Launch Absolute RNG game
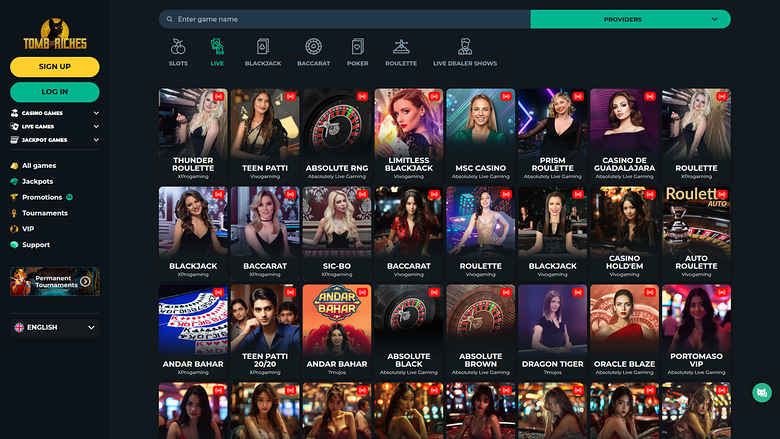780x439 pixels. point(337,135)
